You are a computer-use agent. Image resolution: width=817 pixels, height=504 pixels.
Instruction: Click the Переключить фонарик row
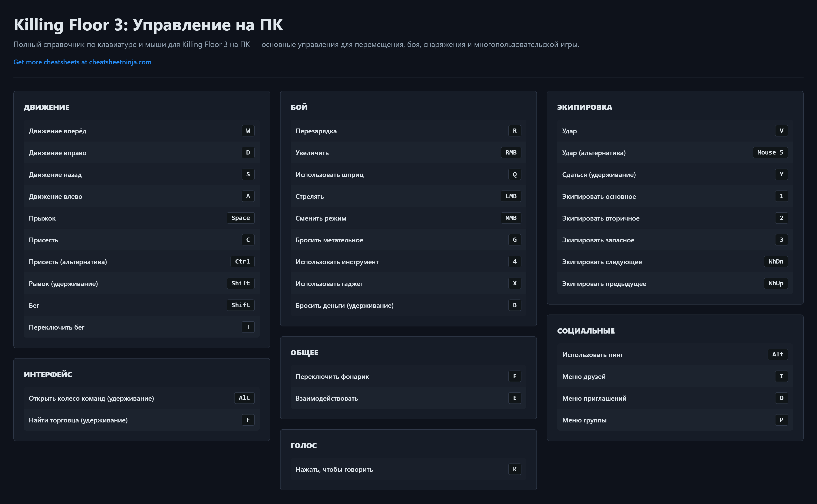pyautogui.click(x=408, y=376)
